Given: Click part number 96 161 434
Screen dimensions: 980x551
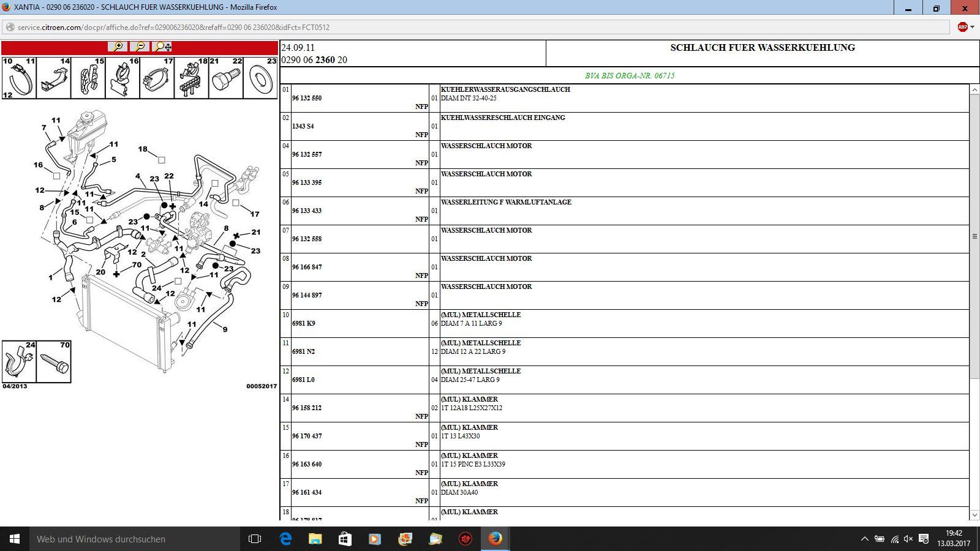Looking at the screenshot, I should coord(306,492).
